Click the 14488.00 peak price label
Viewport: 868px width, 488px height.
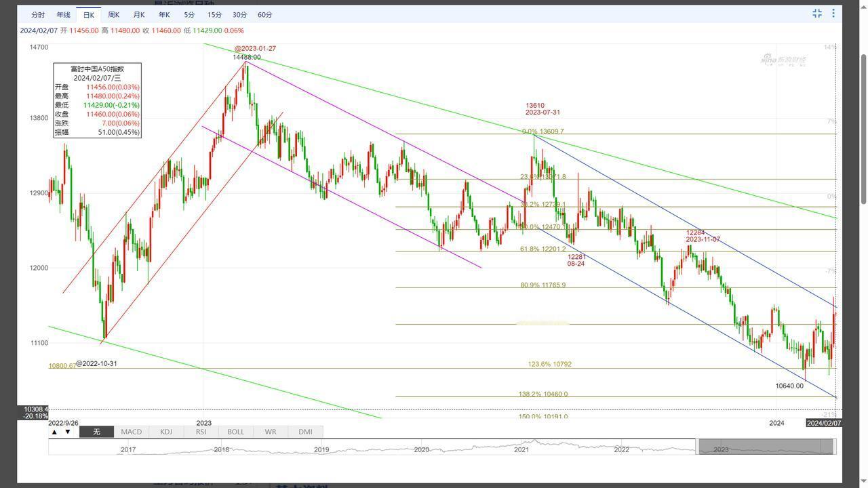point(247,58)
